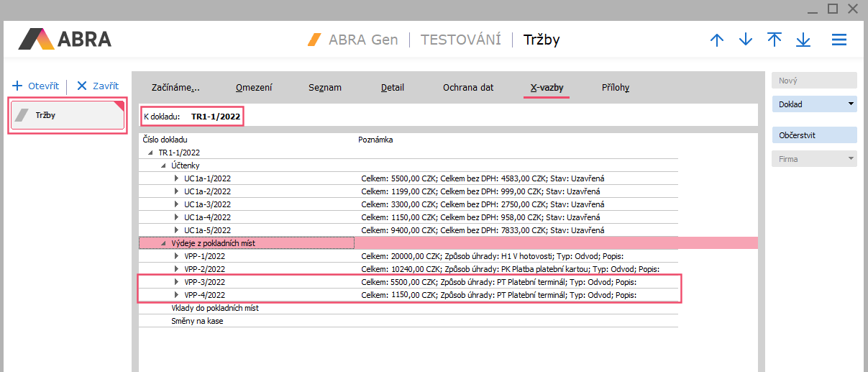Click the ABRA logo
Image resolution: width=868 pixels, height=372 pixels.
(x=65, y=39)
